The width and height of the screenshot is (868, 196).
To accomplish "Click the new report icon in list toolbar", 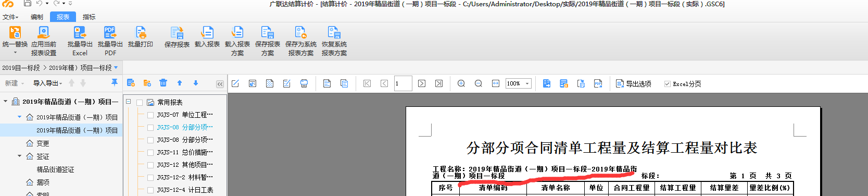I will (x=131, y=83).
